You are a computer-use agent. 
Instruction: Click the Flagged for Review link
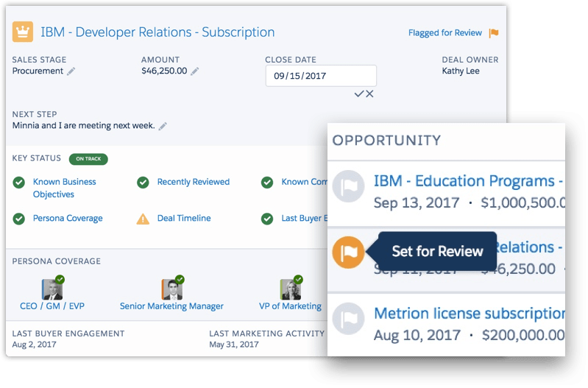tap(445, 33)
